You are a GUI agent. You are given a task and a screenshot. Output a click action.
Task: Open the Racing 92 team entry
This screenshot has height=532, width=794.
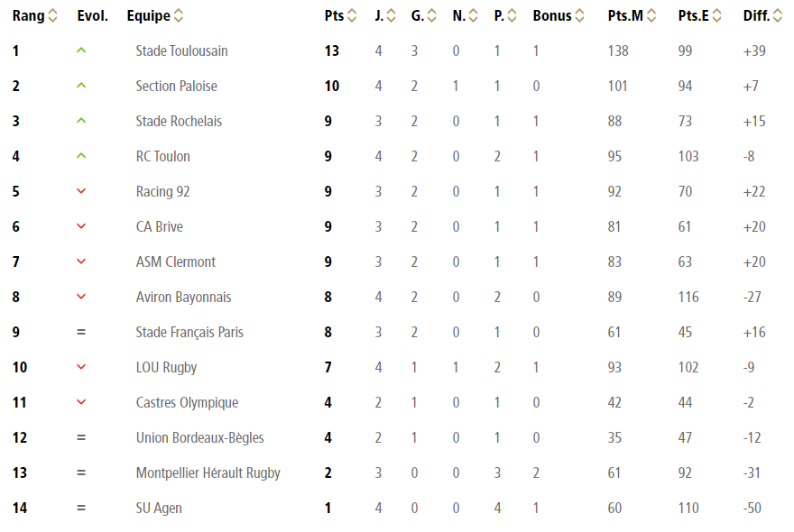coord(162,192)
